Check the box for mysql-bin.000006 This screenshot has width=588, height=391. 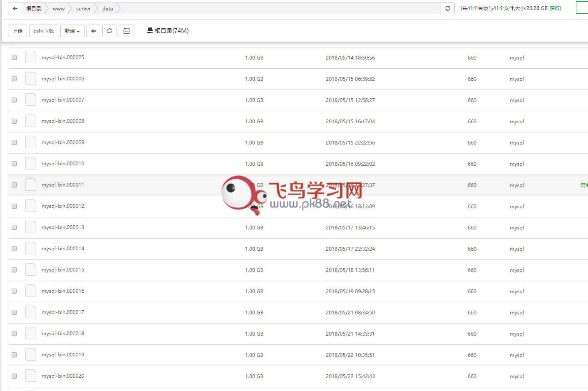point(14,79)
